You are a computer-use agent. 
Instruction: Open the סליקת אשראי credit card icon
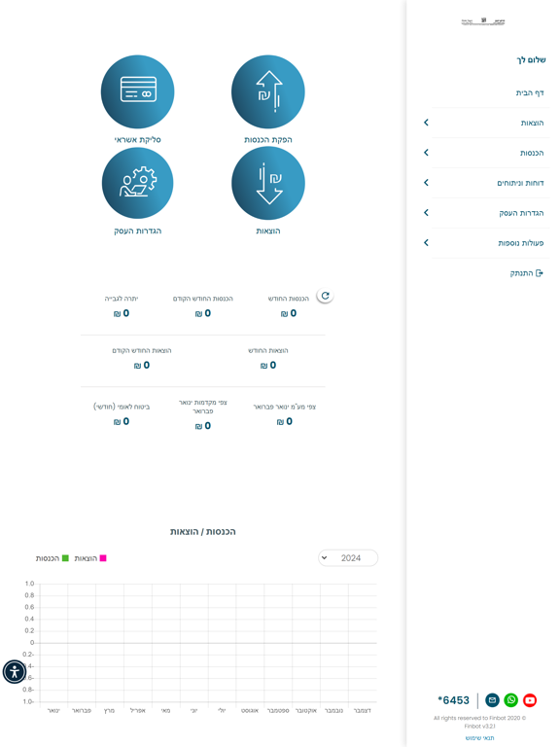138,92
